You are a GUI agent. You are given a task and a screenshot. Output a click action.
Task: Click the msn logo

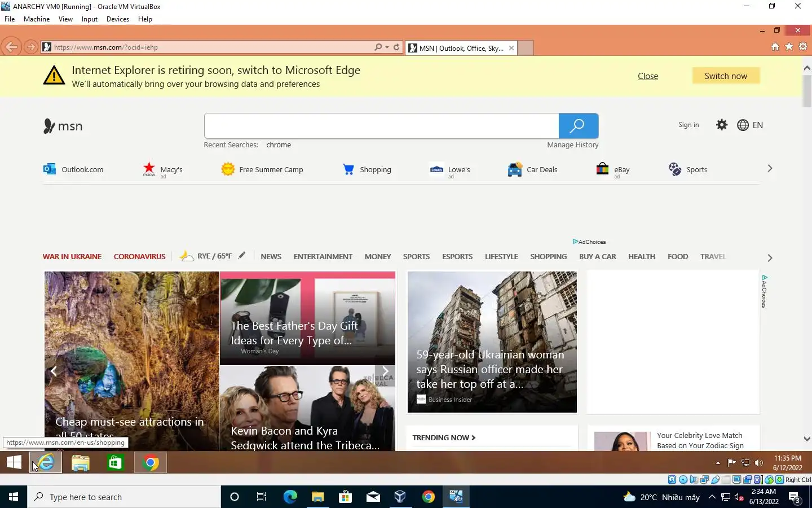(63, 126)
